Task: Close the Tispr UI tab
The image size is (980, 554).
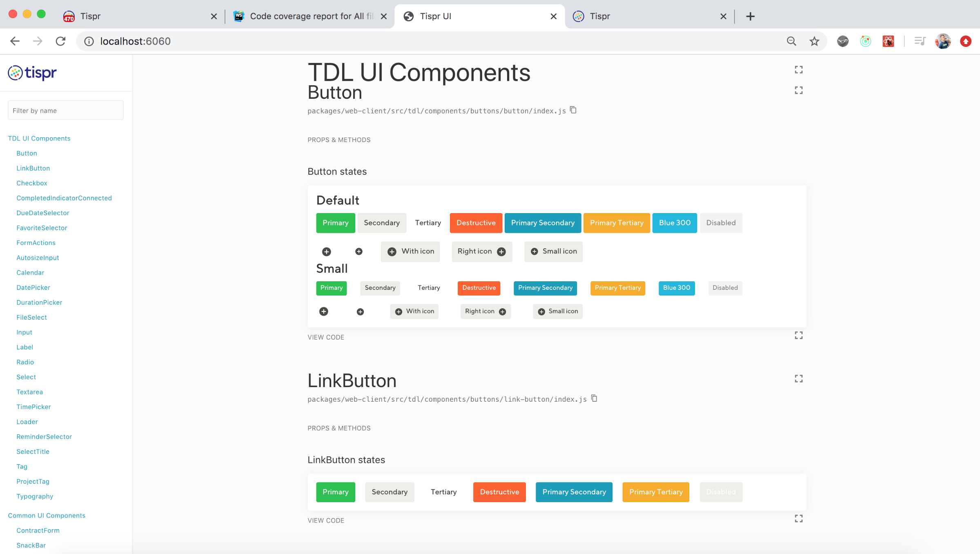Action: coord(553,16)
